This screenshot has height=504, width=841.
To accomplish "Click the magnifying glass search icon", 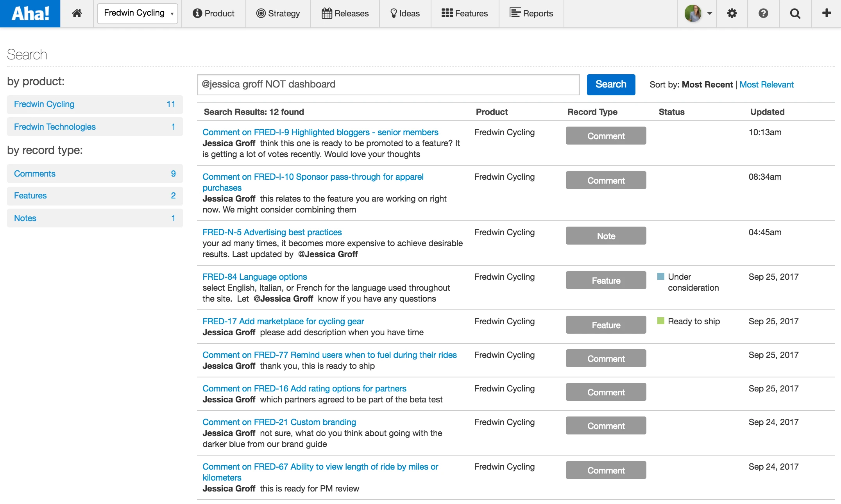I will (795, 13).
